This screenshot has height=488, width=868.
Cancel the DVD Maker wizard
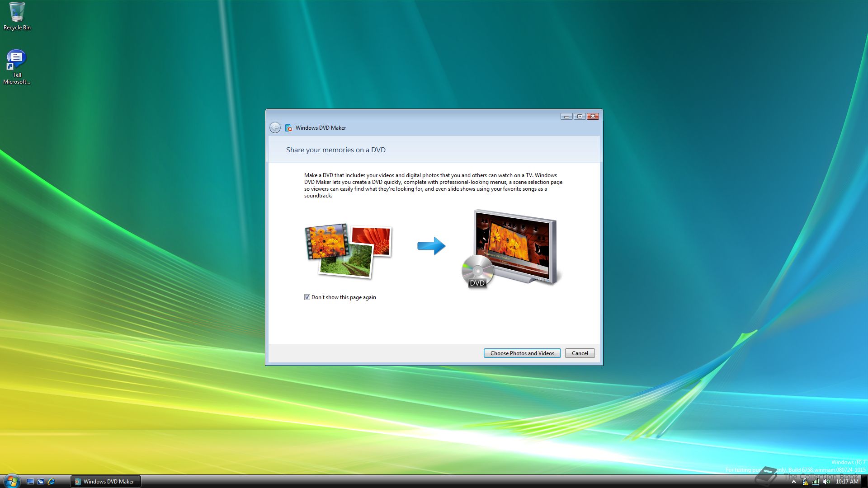point(580,353)
